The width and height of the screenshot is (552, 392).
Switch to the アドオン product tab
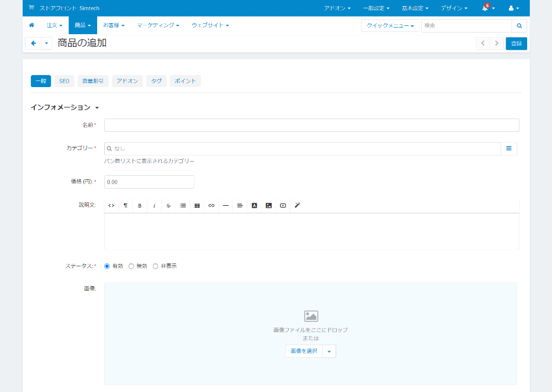tap(128, 81)
